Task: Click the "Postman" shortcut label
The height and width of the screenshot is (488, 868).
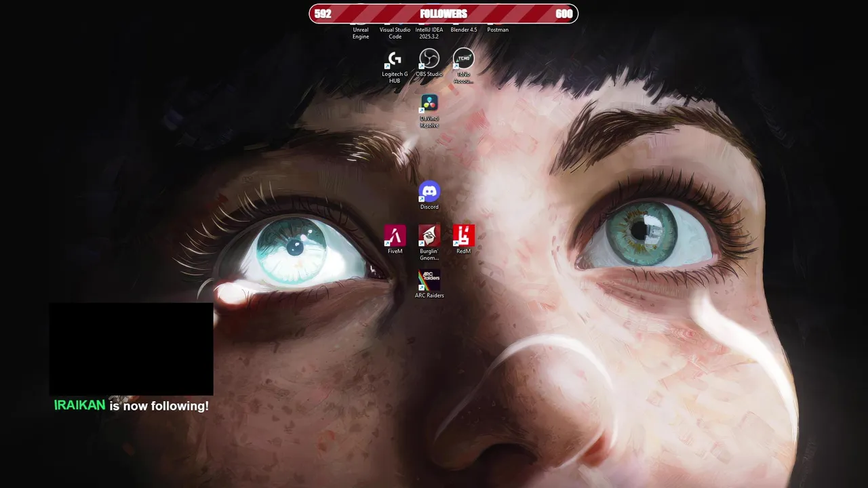Action: coord(498,30)
